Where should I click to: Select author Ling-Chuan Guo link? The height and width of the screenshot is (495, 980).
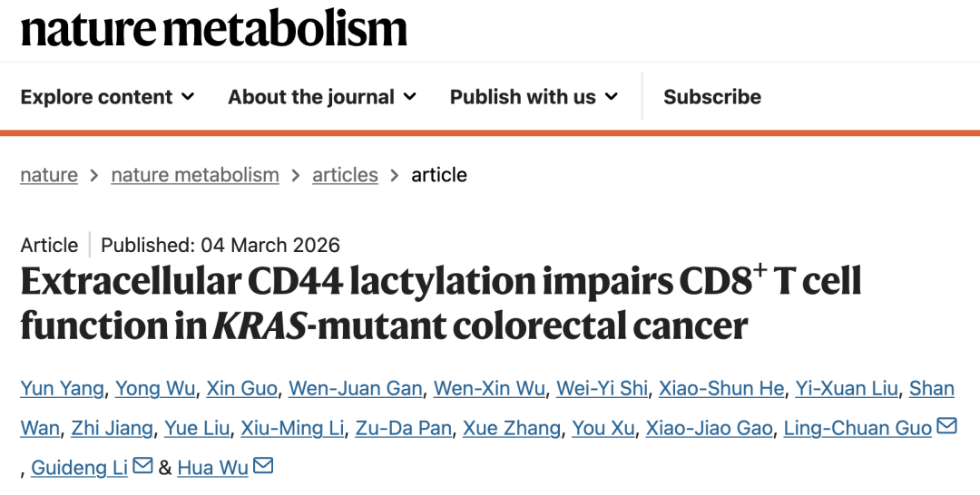coord(857,428)
